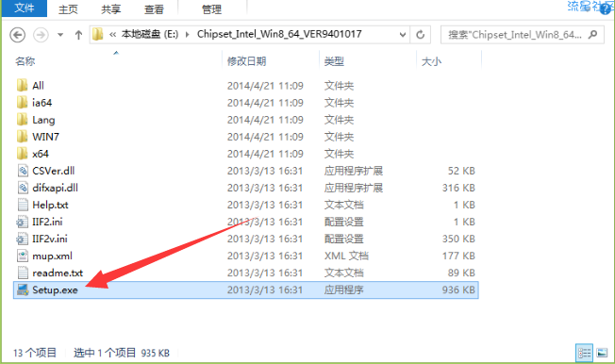The image size is (615, 364).
Task: Refresh the current folder
Action: (x=421, y=35)
